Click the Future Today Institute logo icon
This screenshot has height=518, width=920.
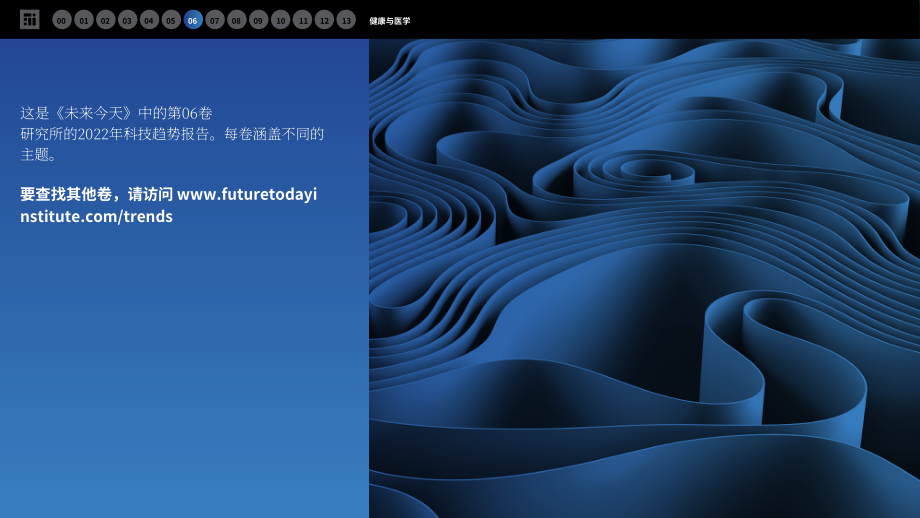(29, 19)
